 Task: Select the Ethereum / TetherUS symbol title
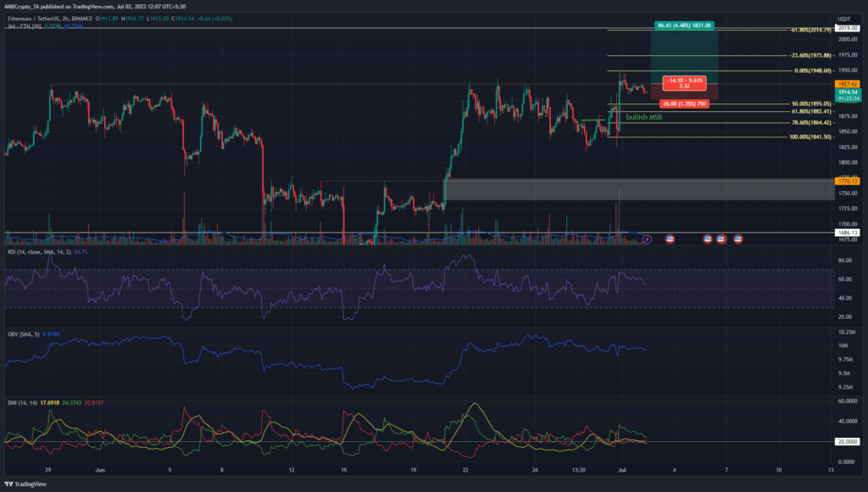[44, 15]
